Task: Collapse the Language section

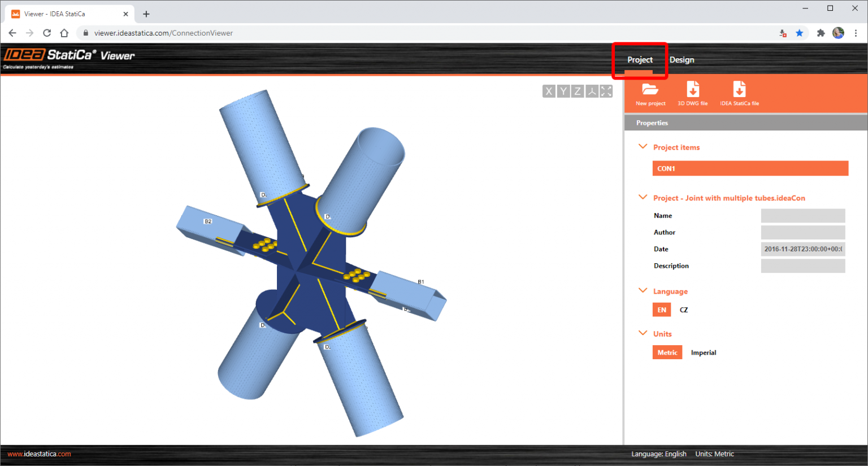Action: (x=643, y=290)
